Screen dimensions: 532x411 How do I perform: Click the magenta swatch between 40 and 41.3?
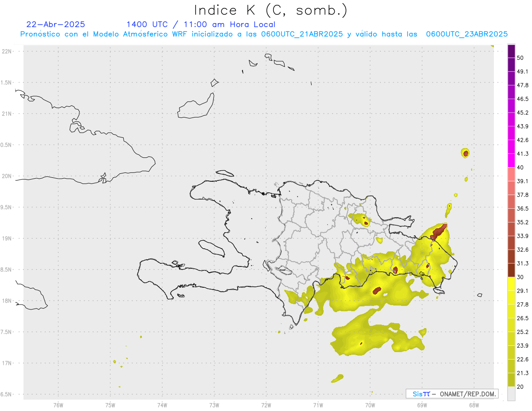coord(511,160)
